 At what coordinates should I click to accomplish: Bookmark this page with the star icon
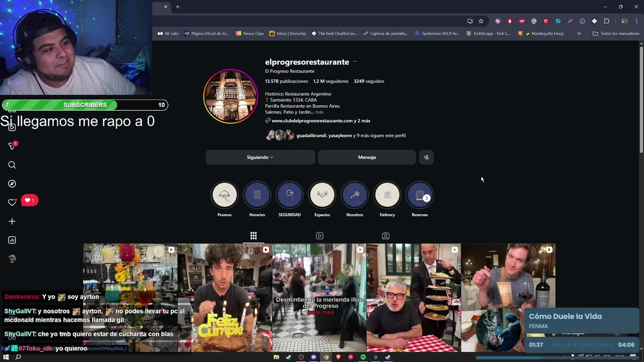point(481,21)
